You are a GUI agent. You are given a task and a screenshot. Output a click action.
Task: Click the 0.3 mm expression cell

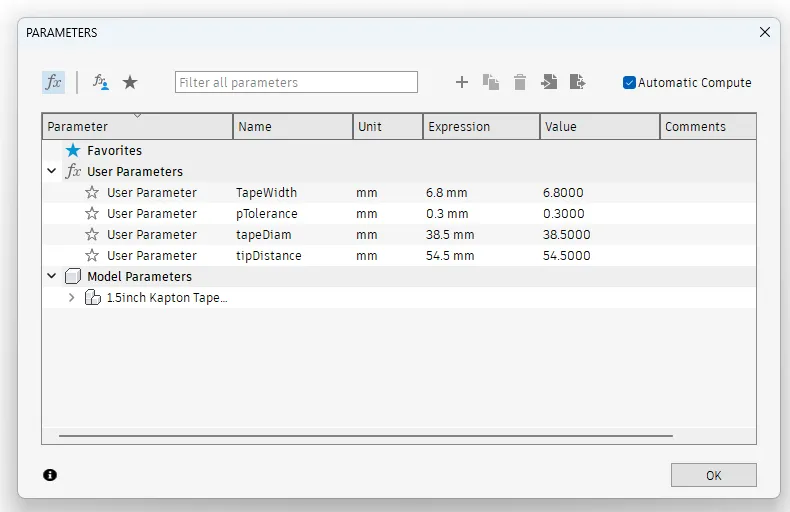447,214
